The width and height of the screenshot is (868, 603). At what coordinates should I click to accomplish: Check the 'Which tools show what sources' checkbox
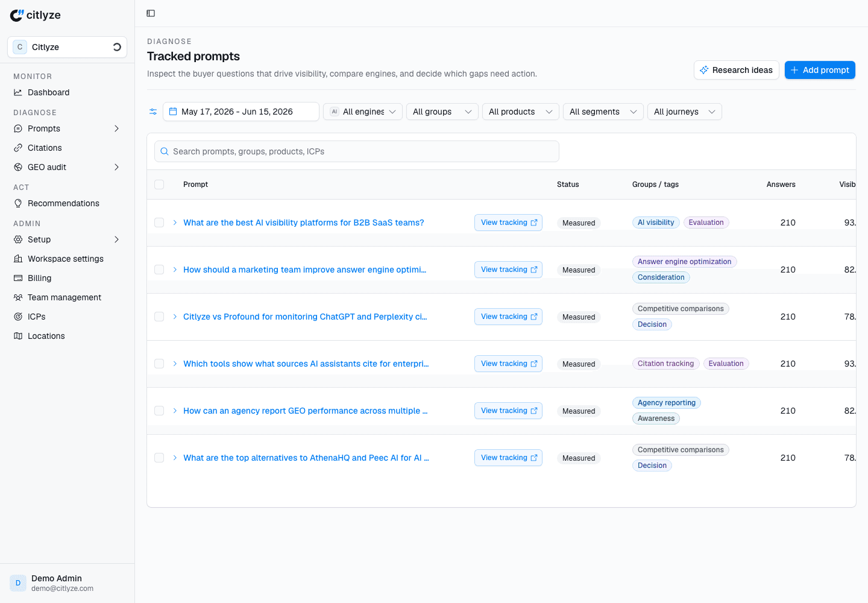click(x=159, y=364)
